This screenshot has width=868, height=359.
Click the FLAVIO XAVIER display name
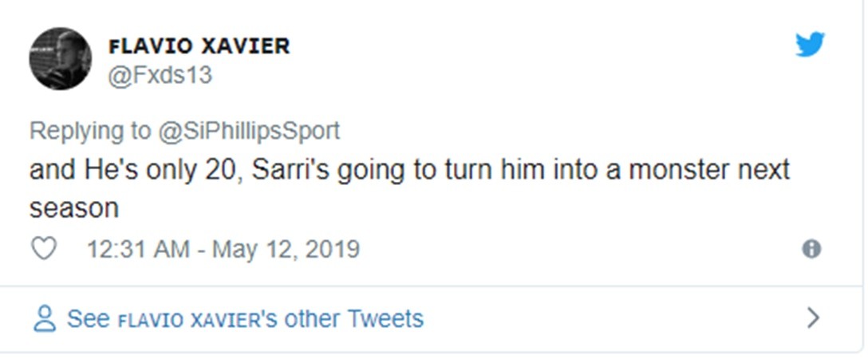tap(199, 46)
